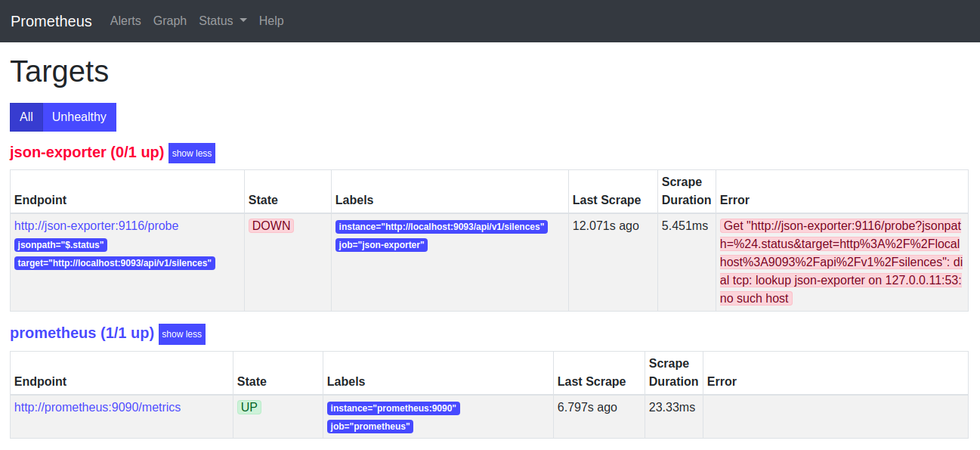Select the All targets filter
The width and height of the screenshot is (980, 450).
[x=26, y=116]
